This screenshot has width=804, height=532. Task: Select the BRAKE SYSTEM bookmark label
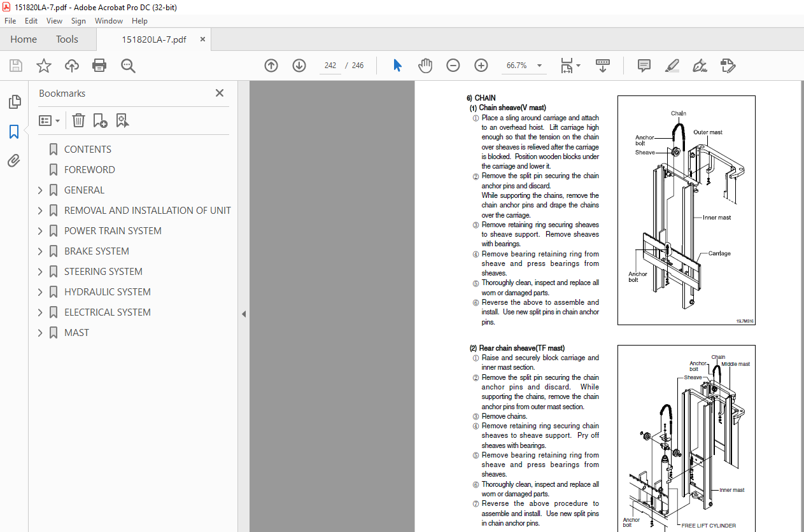97,251
